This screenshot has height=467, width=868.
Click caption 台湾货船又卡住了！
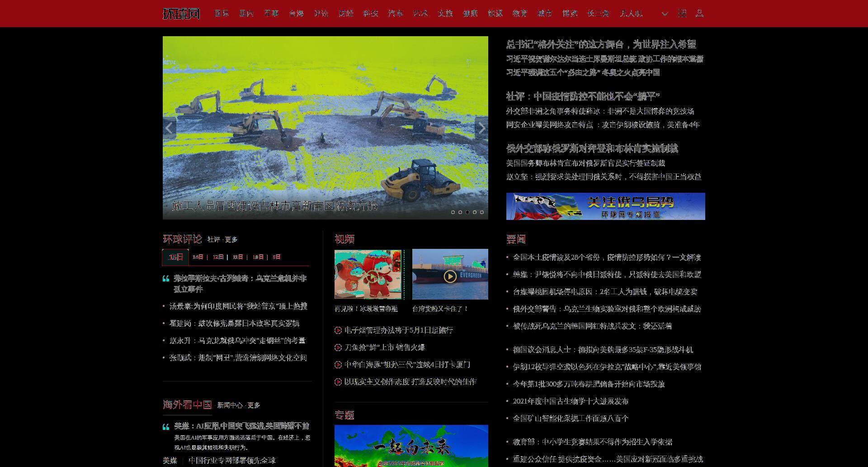440,309
